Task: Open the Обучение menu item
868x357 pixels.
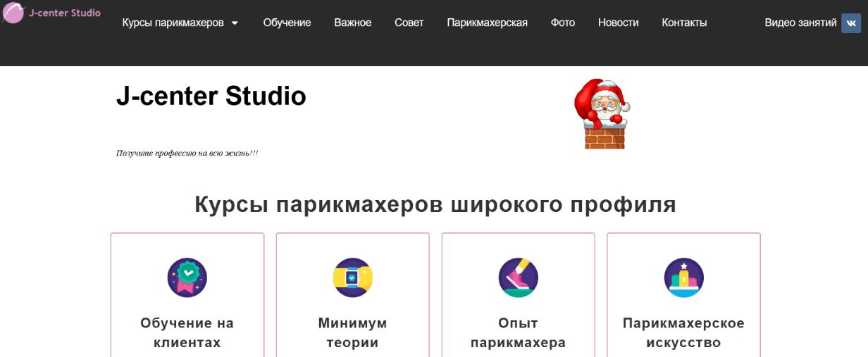Action: (287, 23)
